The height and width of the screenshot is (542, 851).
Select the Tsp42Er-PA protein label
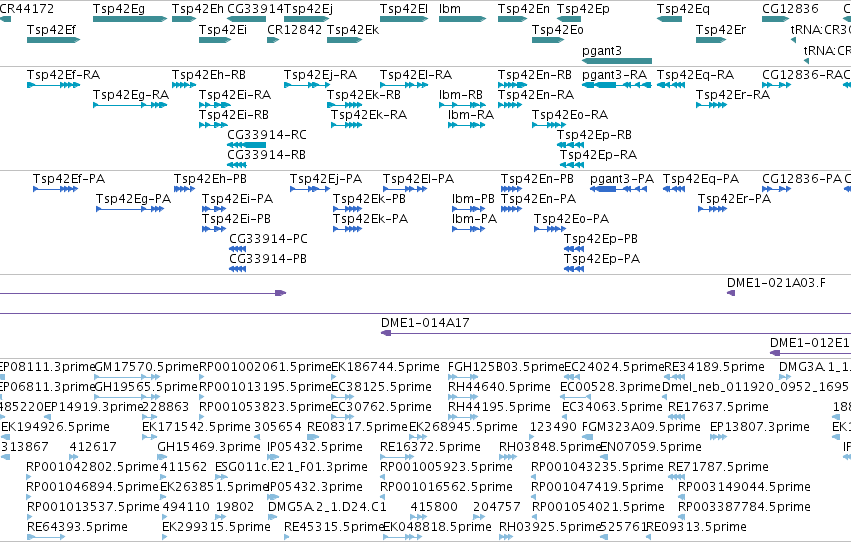point(734,199)
